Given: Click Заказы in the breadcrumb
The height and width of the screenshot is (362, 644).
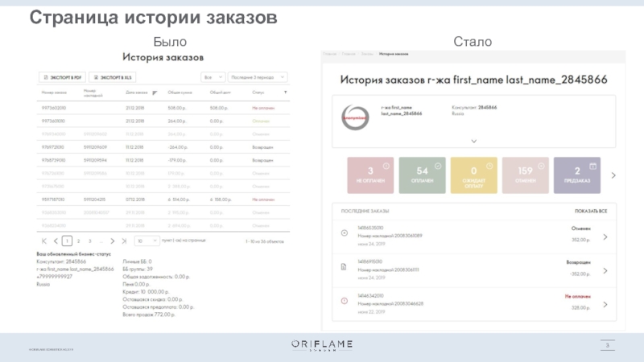Looking at the screenshot, I should 367,54.
